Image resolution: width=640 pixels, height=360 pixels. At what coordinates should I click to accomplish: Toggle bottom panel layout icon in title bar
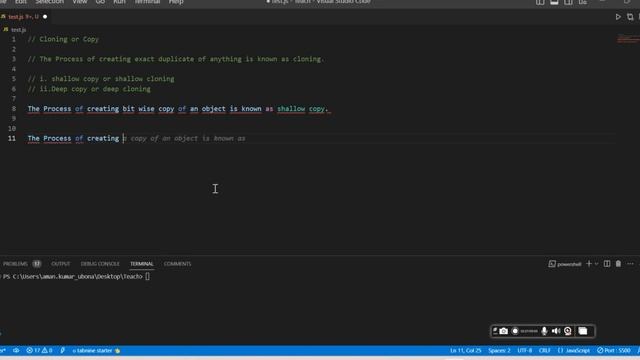(554, 2)
